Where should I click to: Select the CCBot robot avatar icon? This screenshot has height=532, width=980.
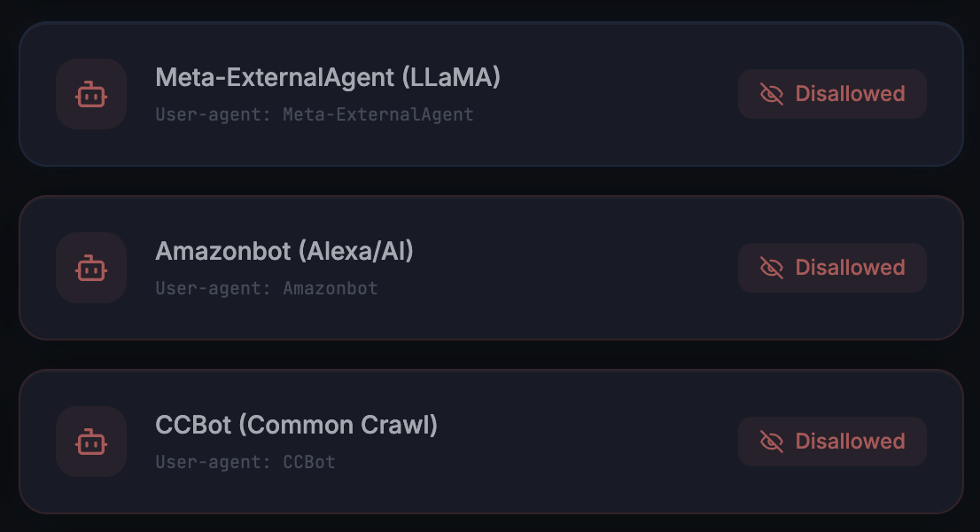tap(91, 442)
